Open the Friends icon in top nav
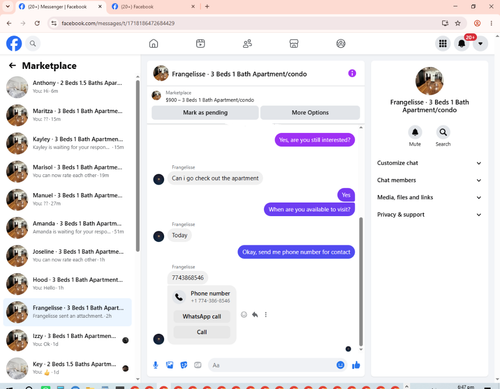500x389 pixels. (247, 43)
